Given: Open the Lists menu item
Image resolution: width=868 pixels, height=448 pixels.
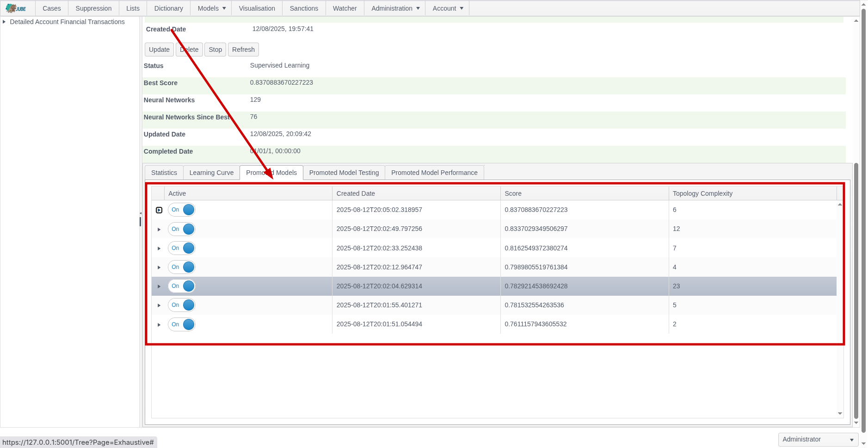Looking at the screenshot, I should click(x=133, y=8).
